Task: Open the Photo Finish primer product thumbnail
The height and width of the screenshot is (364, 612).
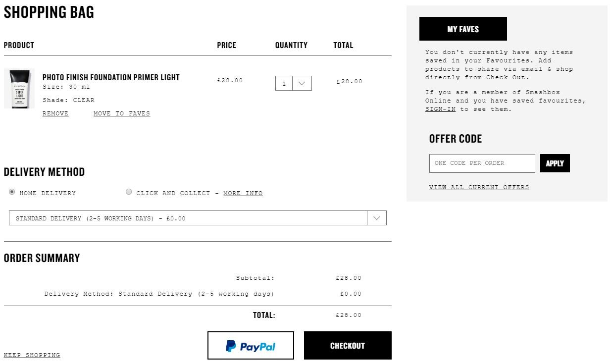Action: (19, 89)
